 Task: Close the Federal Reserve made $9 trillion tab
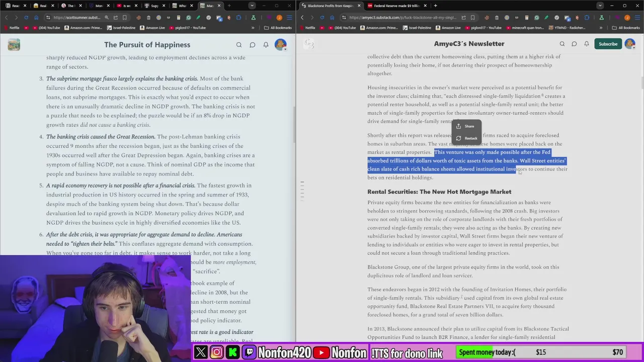[x=425, y=6]
